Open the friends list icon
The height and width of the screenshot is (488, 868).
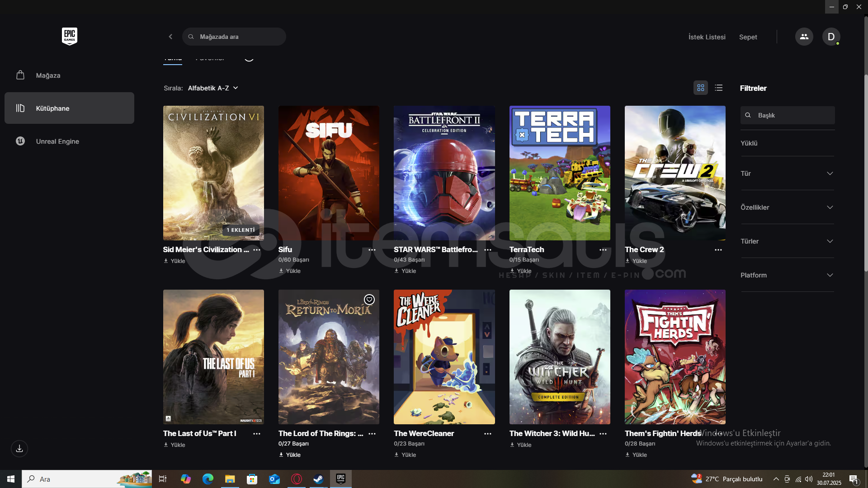pos(804,37)
